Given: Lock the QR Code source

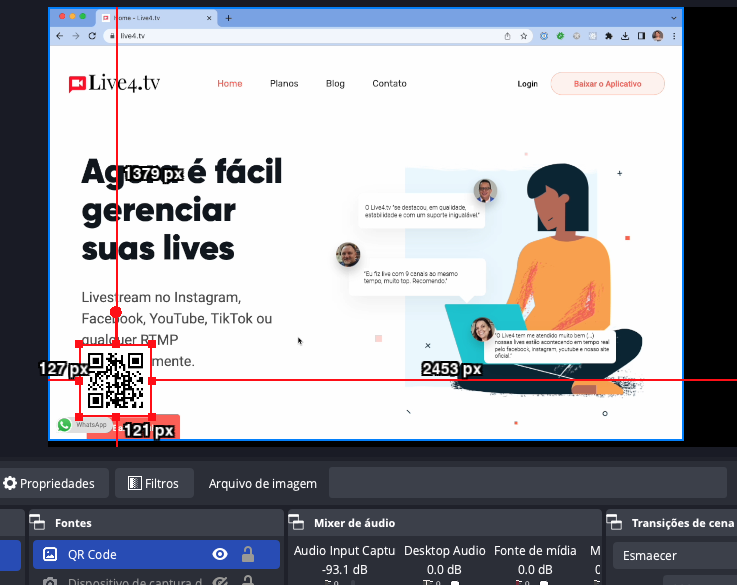Looking at the screenshot, I should [248, 554].
